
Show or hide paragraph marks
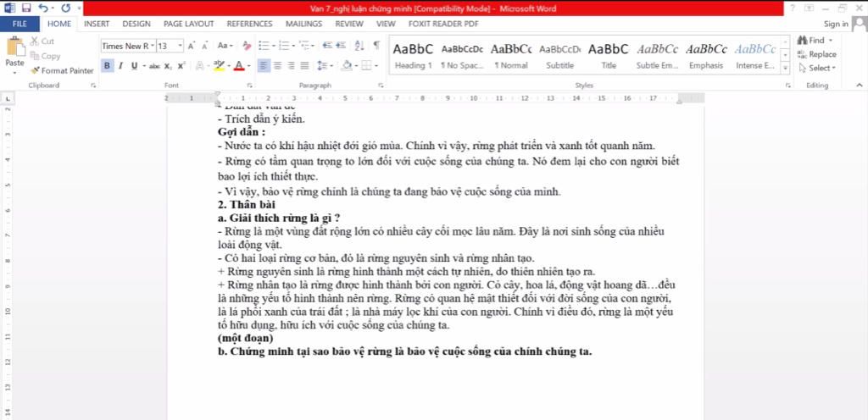376,46
